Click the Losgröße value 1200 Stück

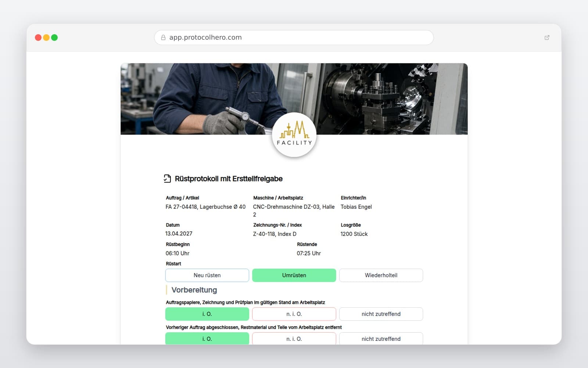click(x=354, y=234)
